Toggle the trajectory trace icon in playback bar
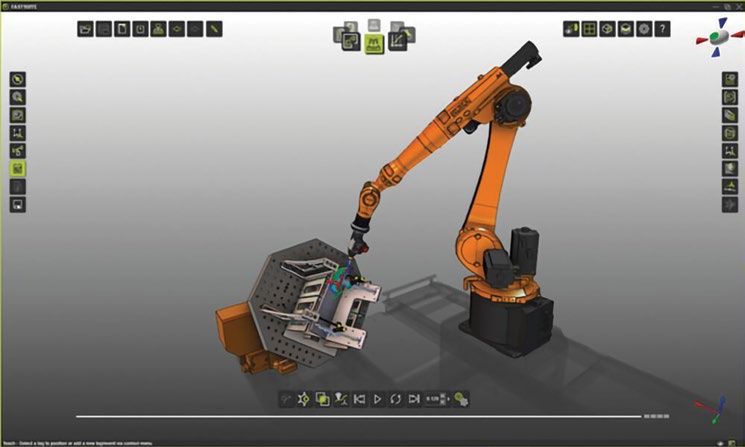Screen dimensions: 745x447 click(x=341, y=399)
